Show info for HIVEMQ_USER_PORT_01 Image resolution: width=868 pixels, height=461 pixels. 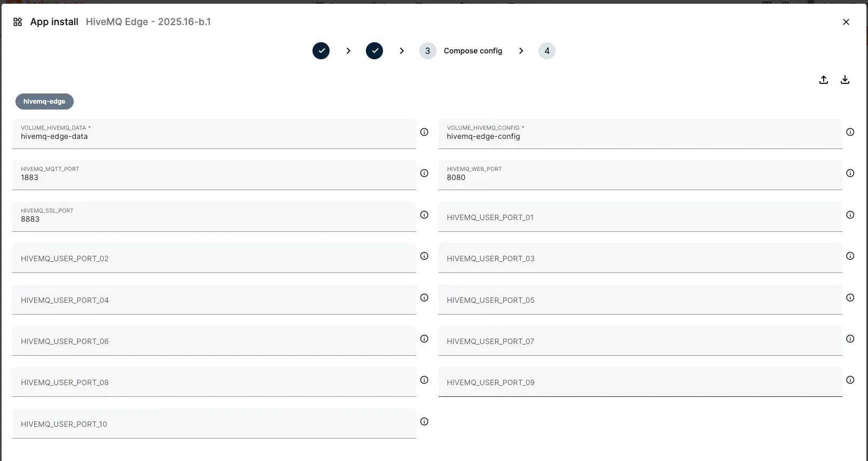[850, 215]
